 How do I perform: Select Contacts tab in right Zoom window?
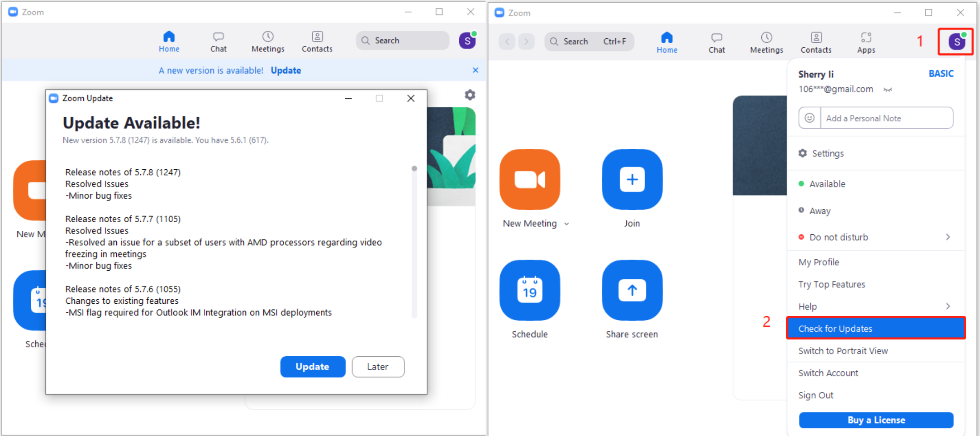pyautogui.click(x=816, y=43)
